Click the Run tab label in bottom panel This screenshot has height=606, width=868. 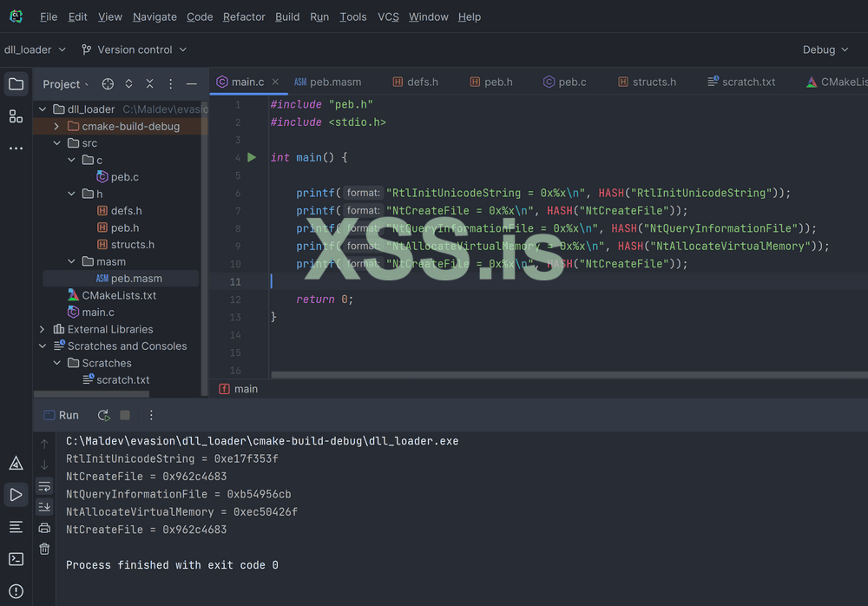tap(62, 415)
